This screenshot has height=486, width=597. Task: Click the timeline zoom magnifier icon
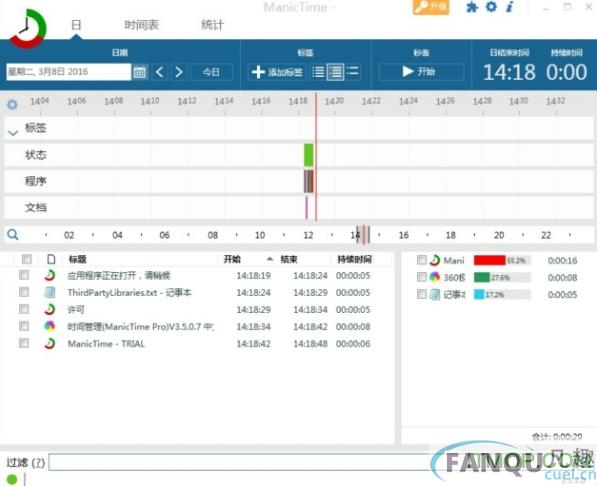coord(13,235)
